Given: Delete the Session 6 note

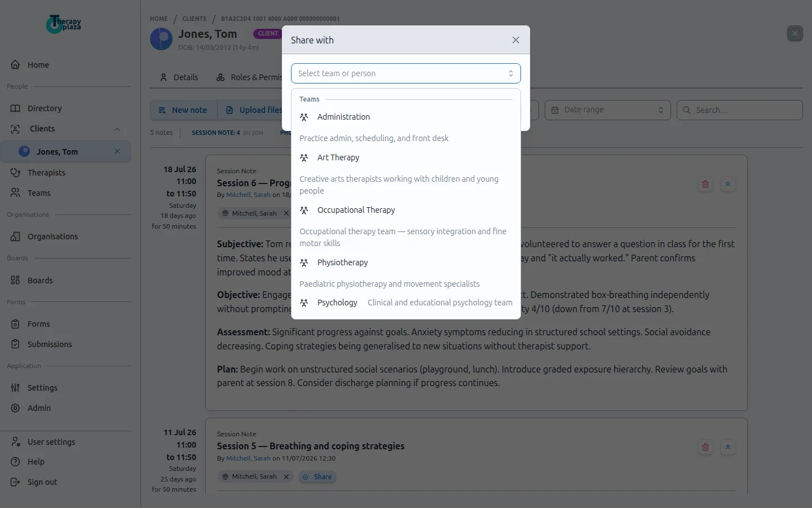Looking at the screenshot, I should [705, 184].
